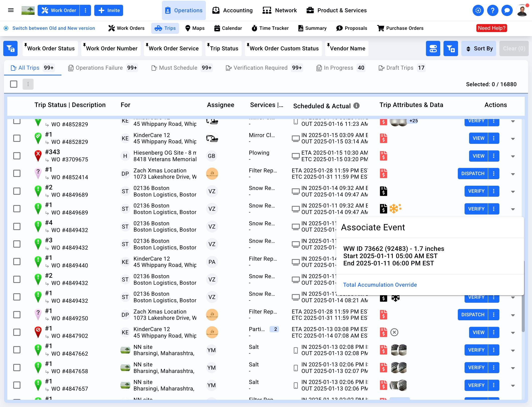Open the Sort By dropdown
The height and width of the screenshot is (407, 532).
pyautogui.click(x=479, y=48)
